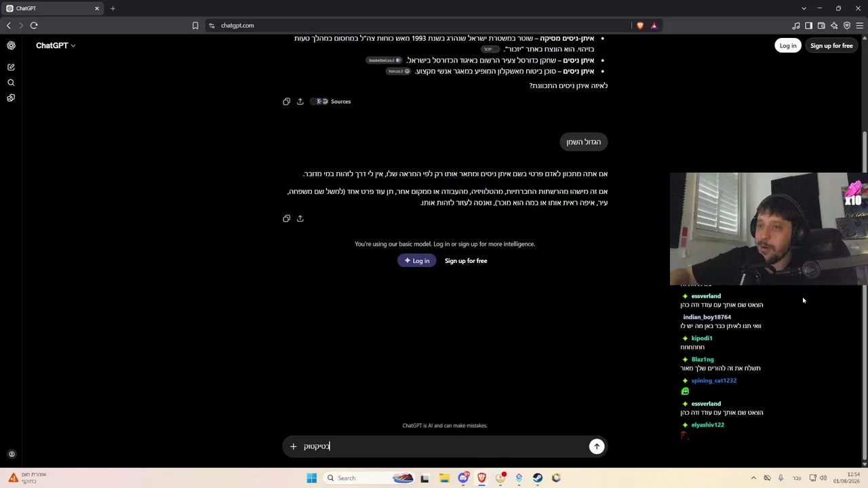The width and height of the screenshot is (868, 488).
Task: Open ChatGPT model selector dropdown
Action: coord(56,45)
